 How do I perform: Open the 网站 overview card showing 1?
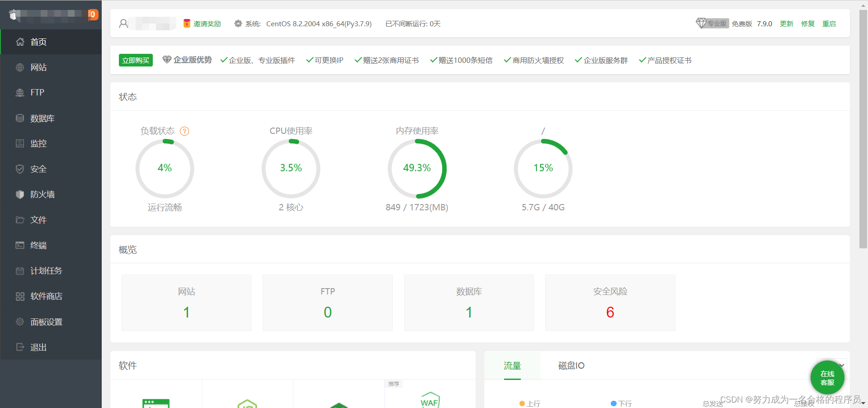tap(186, 303)
